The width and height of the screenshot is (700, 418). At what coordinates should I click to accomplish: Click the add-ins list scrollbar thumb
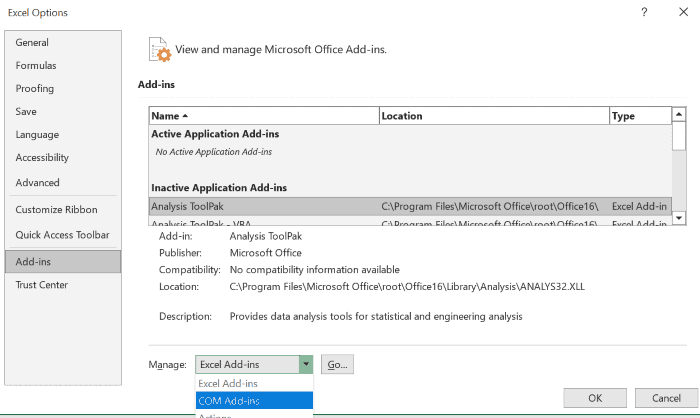pos(679,136)
